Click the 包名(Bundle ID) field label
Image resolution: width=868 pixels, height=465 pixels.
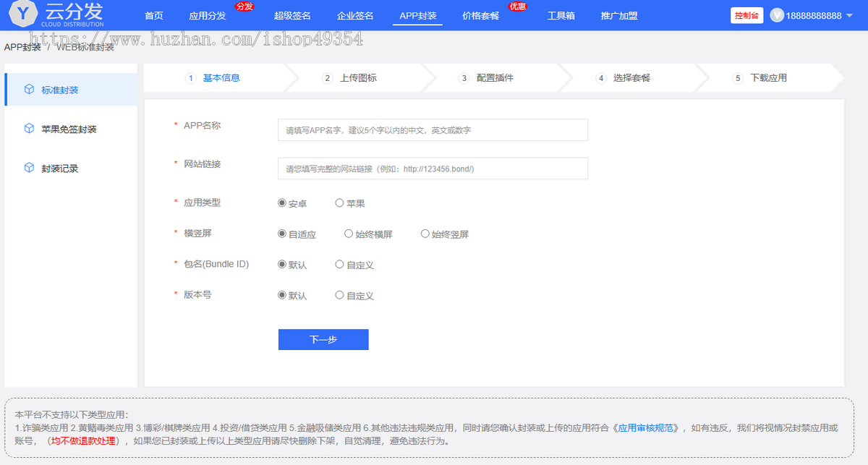pos(216,264)
